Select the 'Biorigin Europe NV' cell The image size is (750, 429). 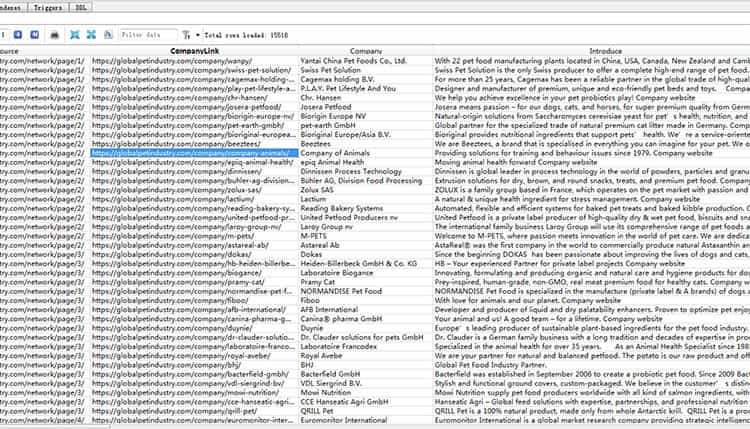366,116
